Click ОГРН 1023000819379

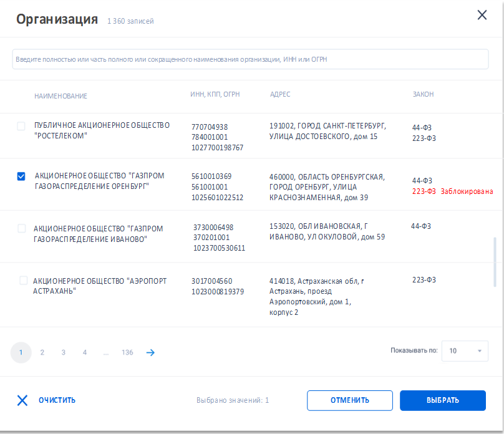tap(218, 292)
